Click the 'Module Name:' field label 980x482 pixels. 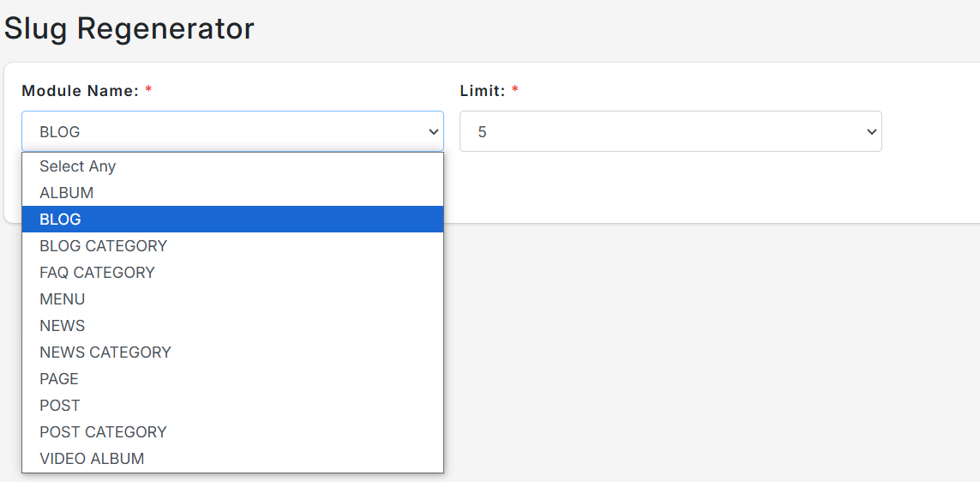coord(80,91)
